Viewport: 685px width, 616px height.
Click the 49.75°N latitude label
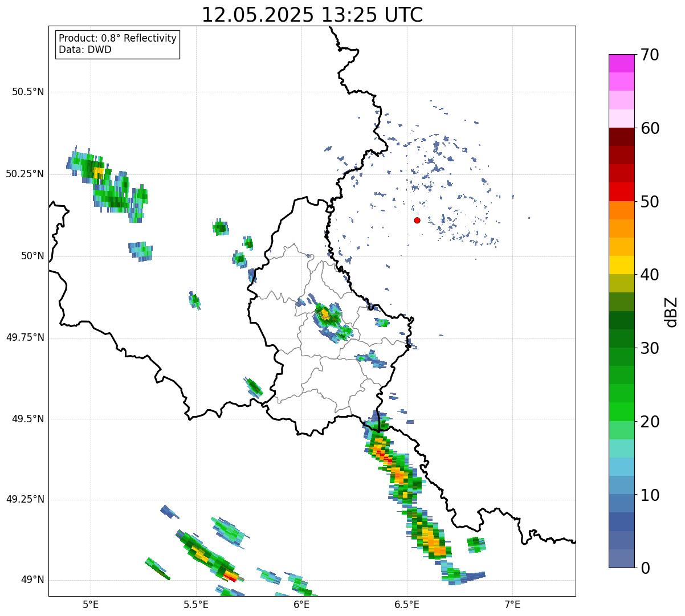pyautogui.click(x=25, y=337)
